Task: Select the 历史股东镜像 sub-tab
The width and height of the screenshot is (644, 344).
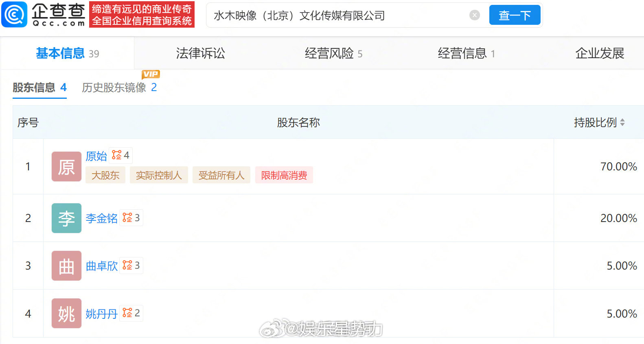Action: click(119, 87)
